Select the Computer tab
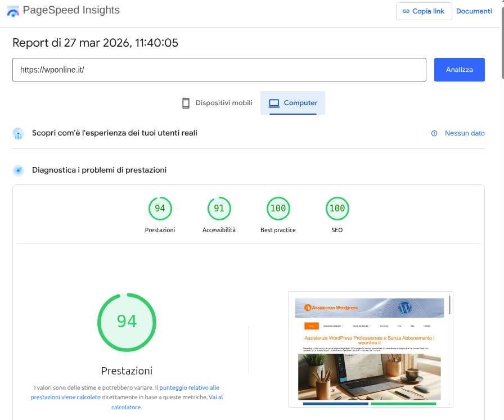 click(x=292, y=103)
